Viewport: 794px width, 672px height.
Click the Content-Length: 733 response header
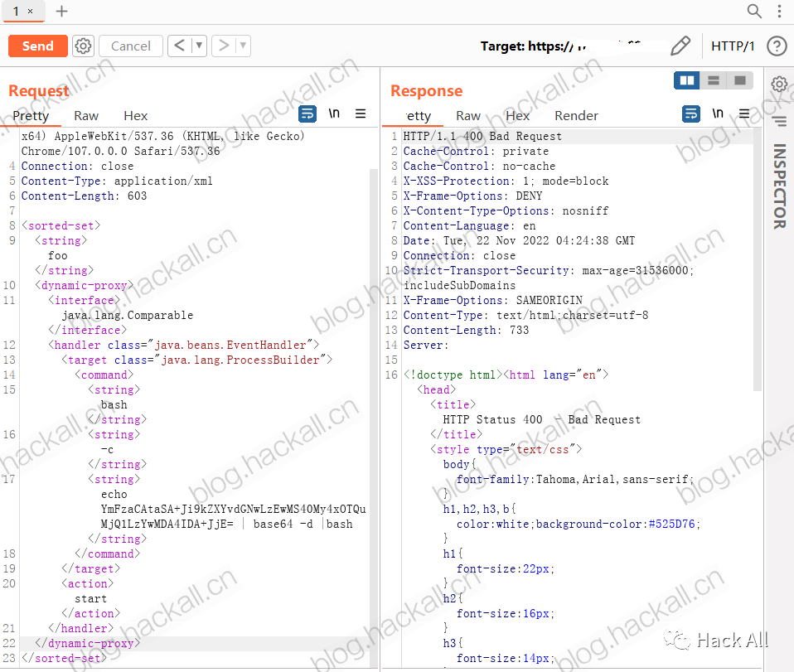point(466,330)
